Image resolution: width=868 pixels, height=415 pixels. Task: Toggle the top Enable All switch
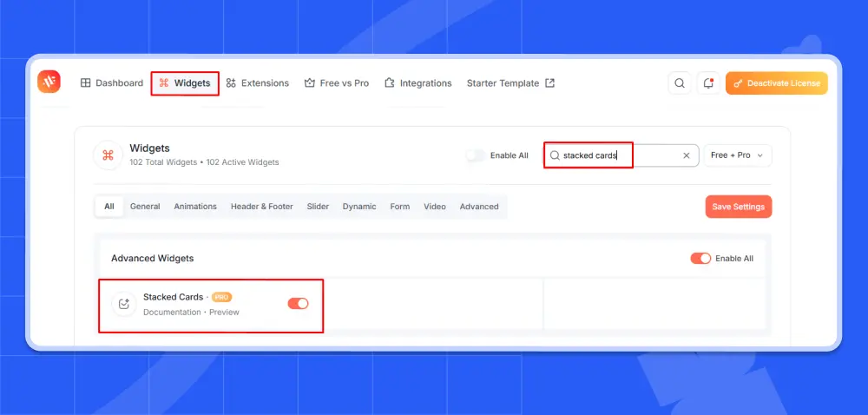click(476, 155)
